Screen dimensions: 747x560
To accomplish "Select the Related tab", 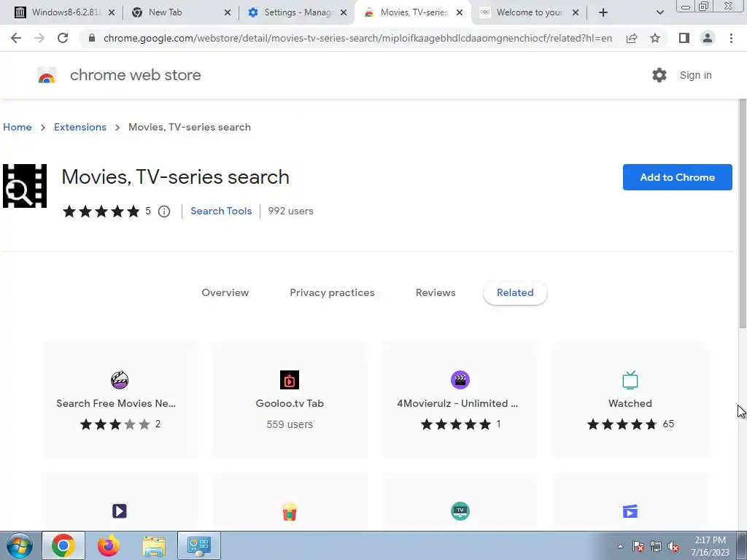I will 515,292.
